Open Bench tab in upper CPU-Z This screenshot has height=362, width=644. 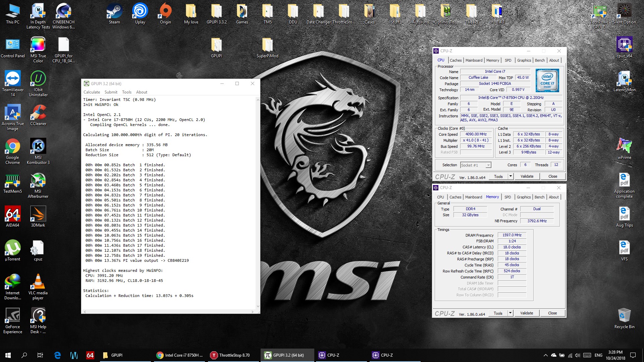click(x=540, y=60)
